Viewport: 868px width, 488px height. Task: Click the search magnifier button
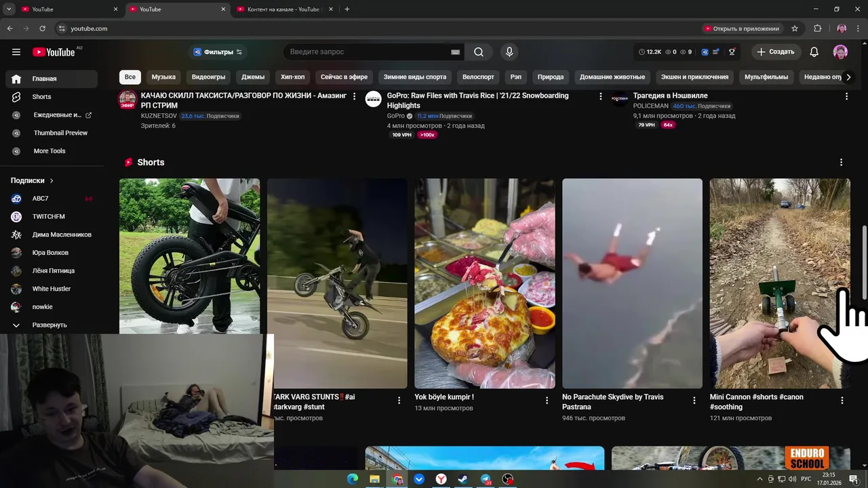tap(479, 52)
